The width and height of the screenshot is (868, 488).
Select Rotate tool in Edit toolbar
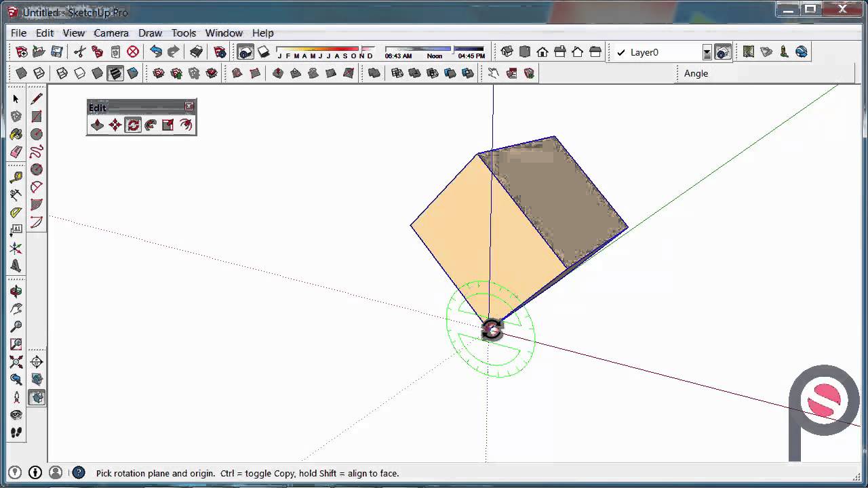(133, 125)
